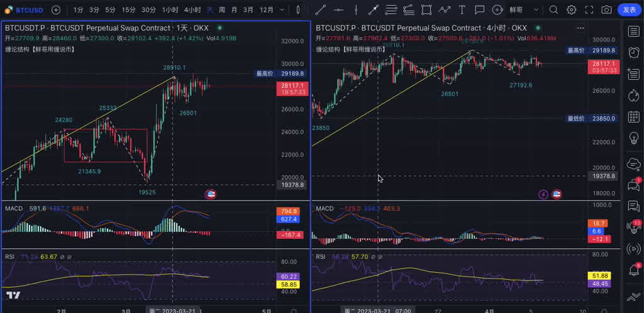This screenshot has width=644, height=313.
Task: Enter fullscreen mode
Action: [589, 10]
